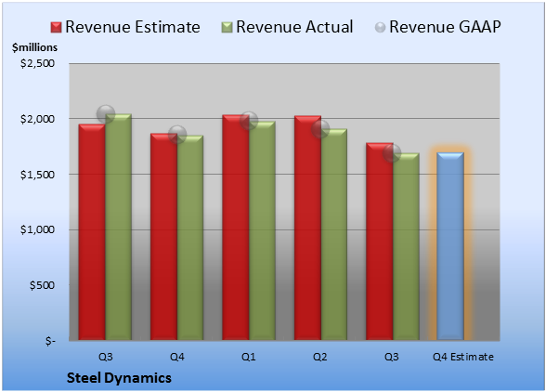Click the '$500' axis value
The height and width of the screenshot is (392, 546).
tap(42, 285)
